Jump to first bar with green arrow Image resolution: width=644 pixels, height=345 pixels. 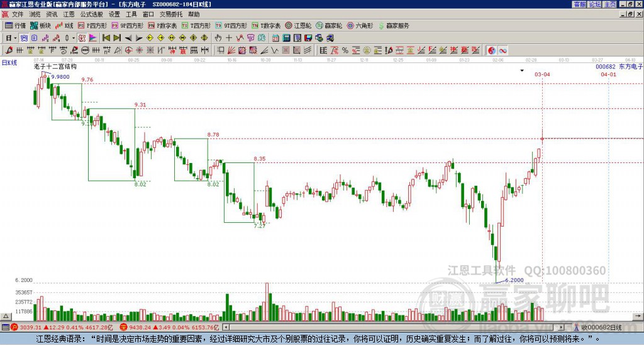(106, 38)
